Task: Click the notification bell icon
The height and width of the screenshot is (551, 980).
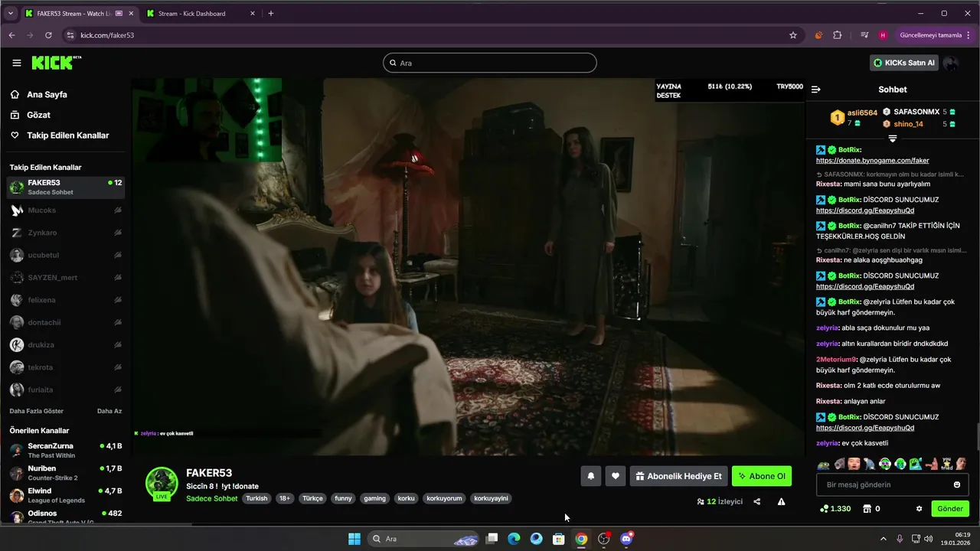Action: click(591, 476)
